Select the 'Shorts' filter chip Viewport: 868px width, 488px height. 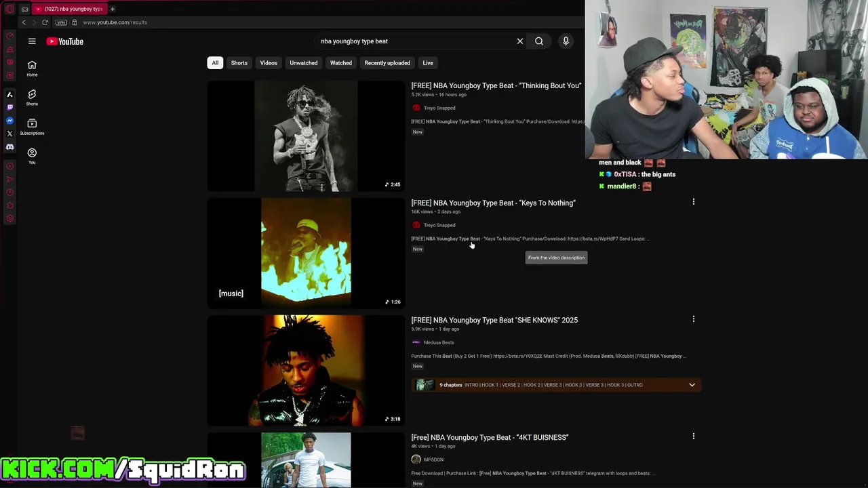tap(239, 63)
